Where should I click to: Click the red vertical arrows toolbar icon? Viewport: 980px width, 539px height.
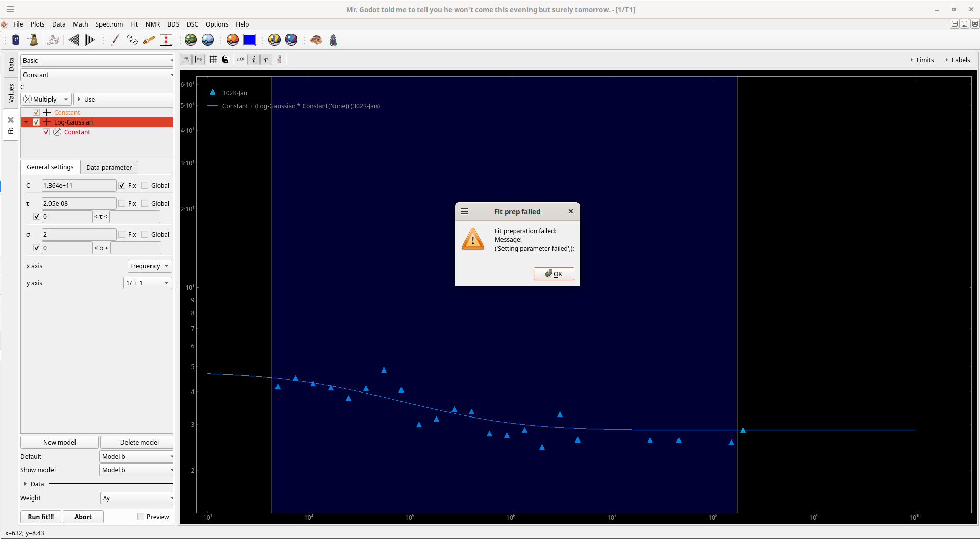click(166, 40)
